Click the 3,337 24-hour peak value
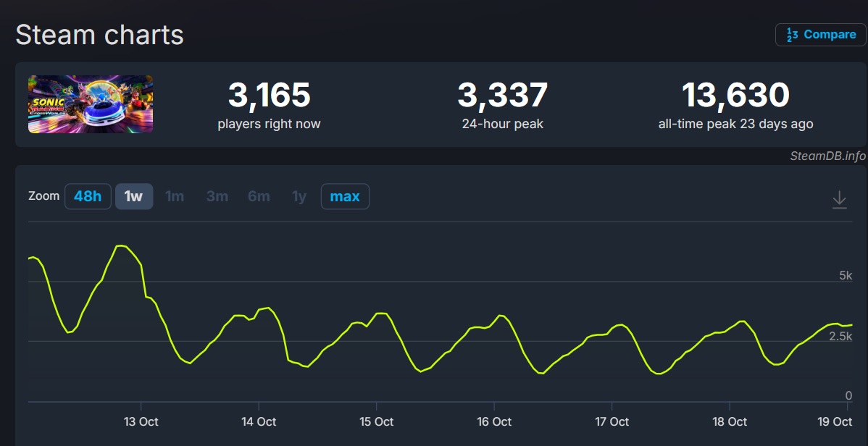868x446 pixels. click(503, 95)
